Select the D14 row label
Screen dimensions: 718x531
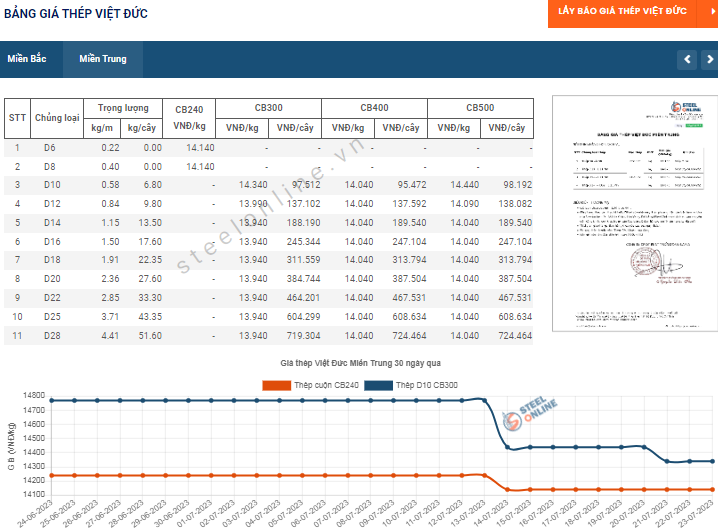coord(52,223)
